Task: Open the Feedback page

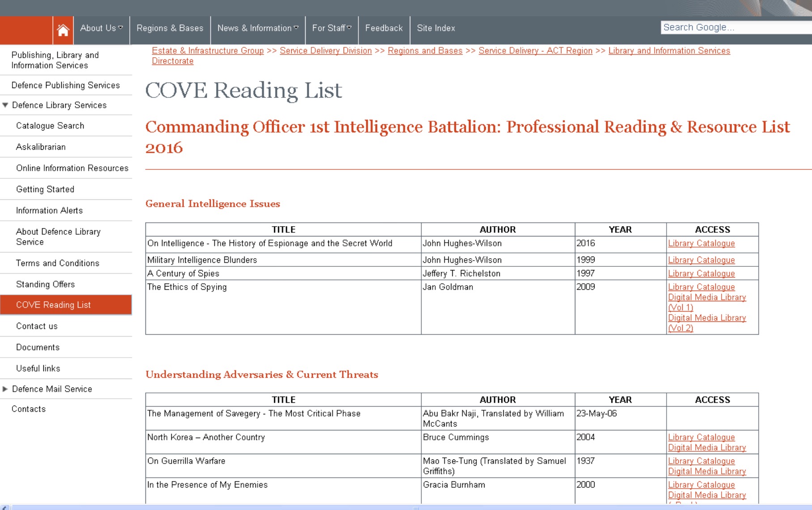Action: click(383, 28)
